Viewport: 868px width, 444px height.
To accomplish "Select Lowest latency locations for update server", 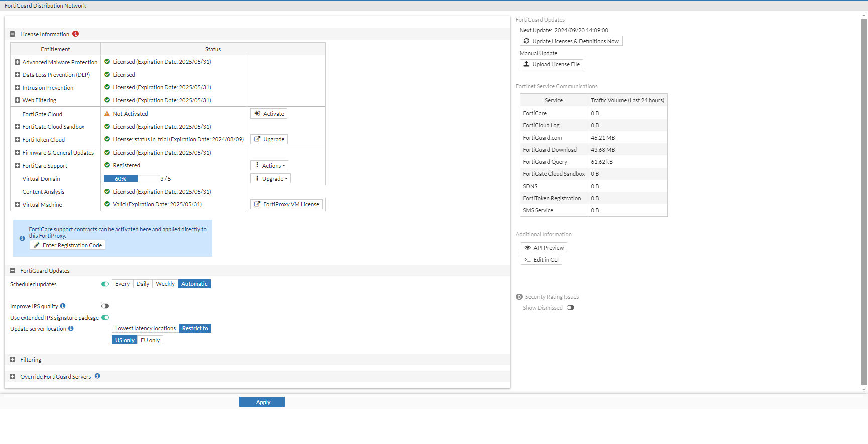I will tap(146, 329).
